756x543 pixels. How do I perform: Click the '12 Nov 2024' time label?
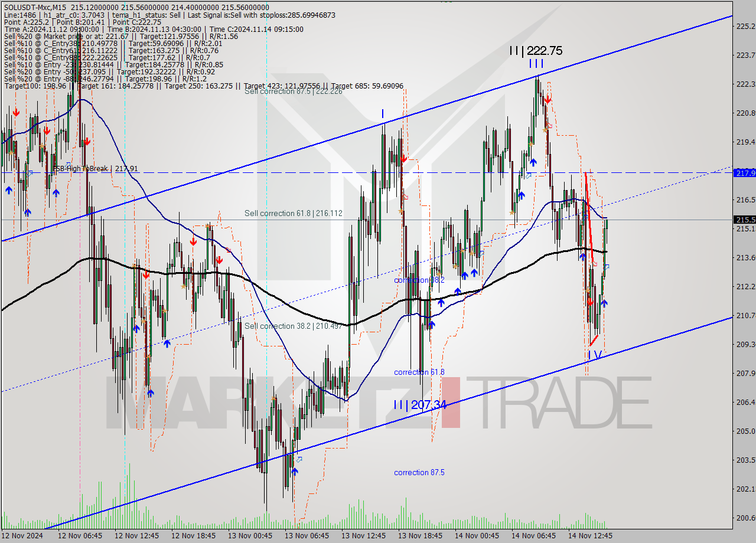pos(22,536)
